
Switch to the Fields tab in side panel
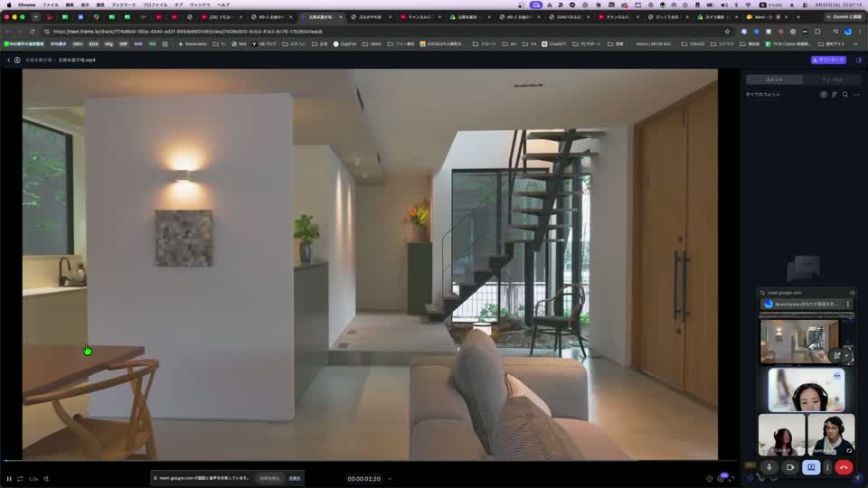point(832,80)
